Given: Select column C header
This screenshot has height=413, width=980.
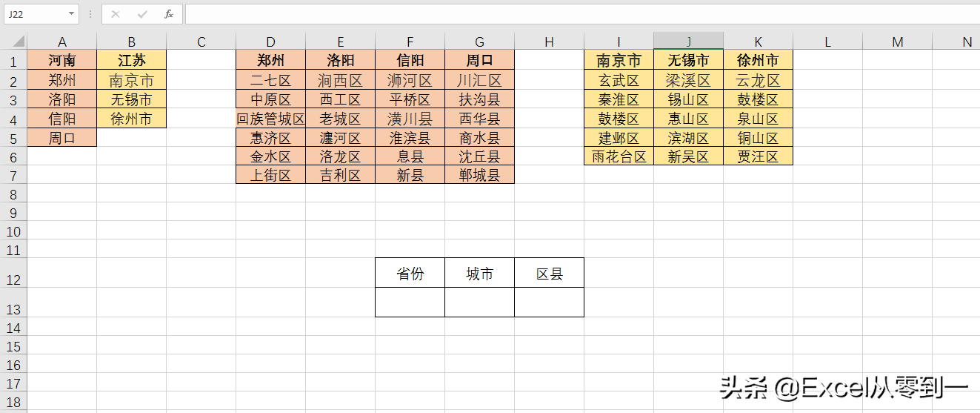Looking at the screenshot, I should [201, 42].
